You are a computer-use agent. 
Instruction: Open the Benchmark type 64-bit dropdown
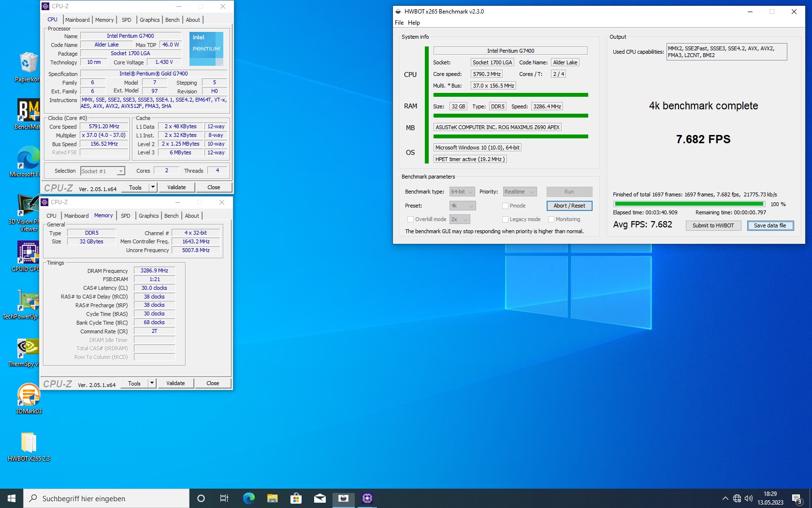point(462,192)
